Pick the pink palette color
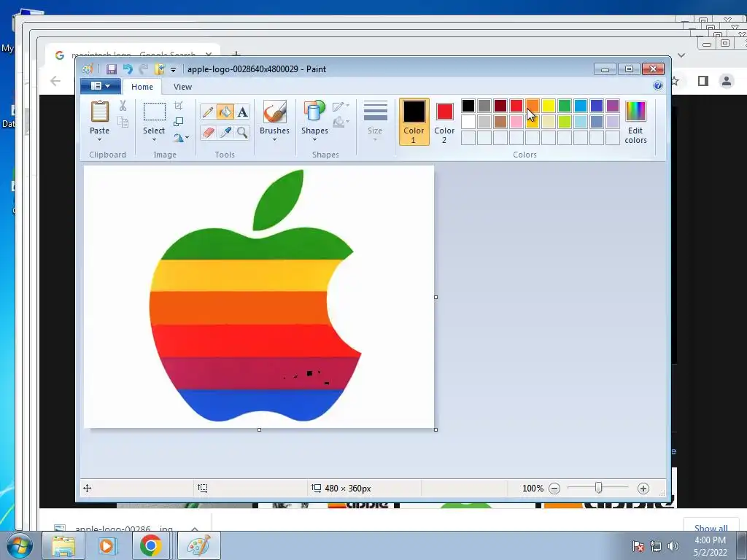 (516, 122)
